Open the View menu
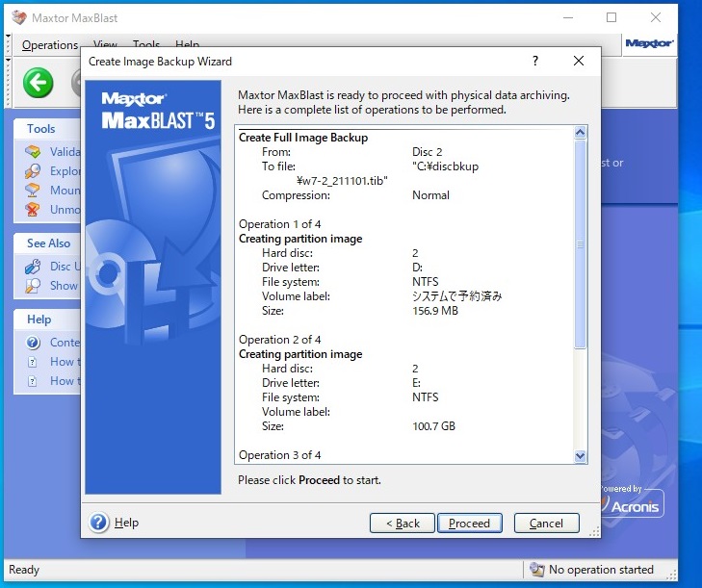Image resolution: width=702 pixels, height=588 pixels. (105, 42)
